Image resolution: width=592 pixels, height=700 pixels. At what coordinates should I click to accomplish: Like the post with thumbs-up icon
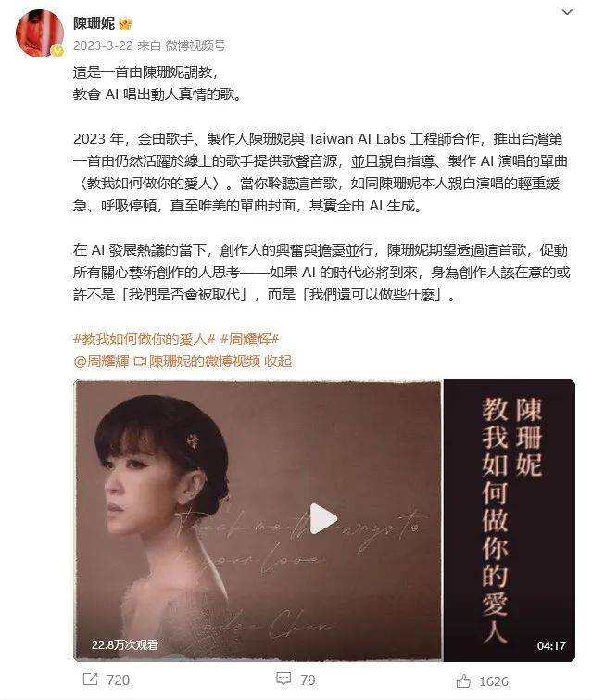coord(463,681)
